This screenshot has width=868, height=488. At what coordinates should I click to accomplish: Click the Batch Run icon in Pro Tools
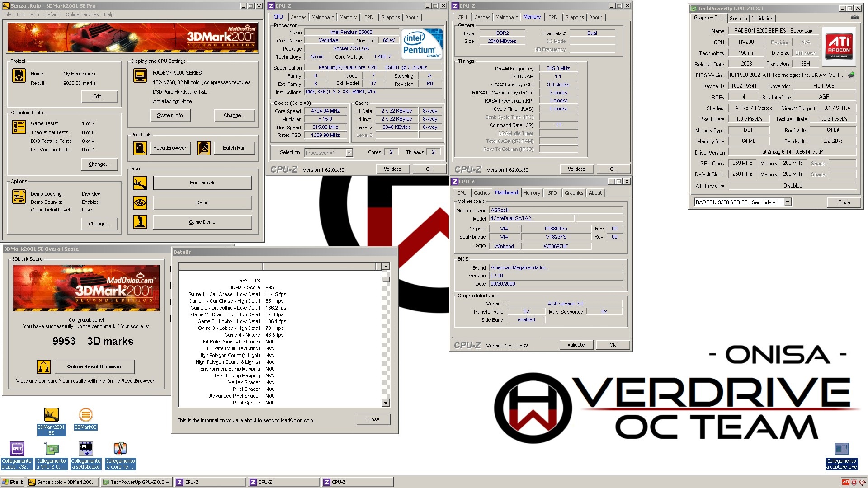click(204, 148)
